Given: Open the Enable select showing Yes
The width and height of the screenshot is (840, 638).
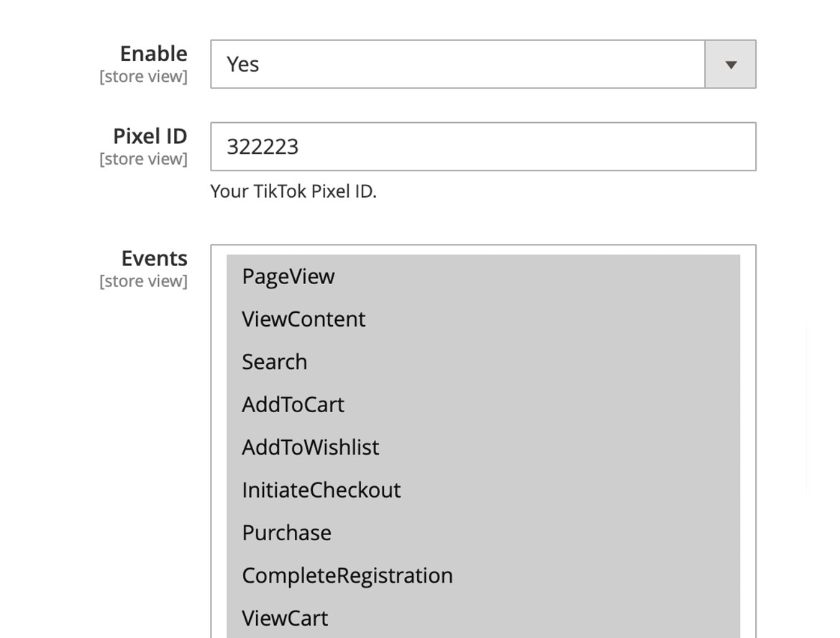Looking at the screenshot, I should [457, 65].
